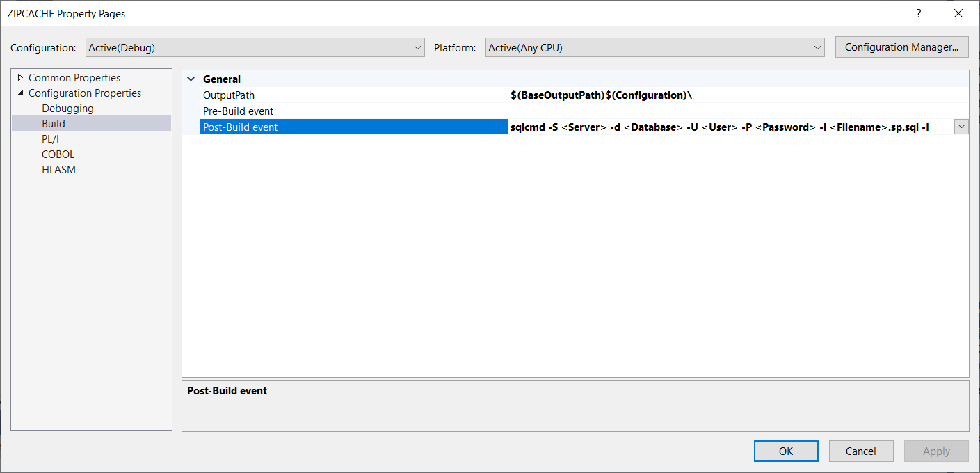Apply the current property changes
This screenshot has height=473, width=980.
point(936,451)
